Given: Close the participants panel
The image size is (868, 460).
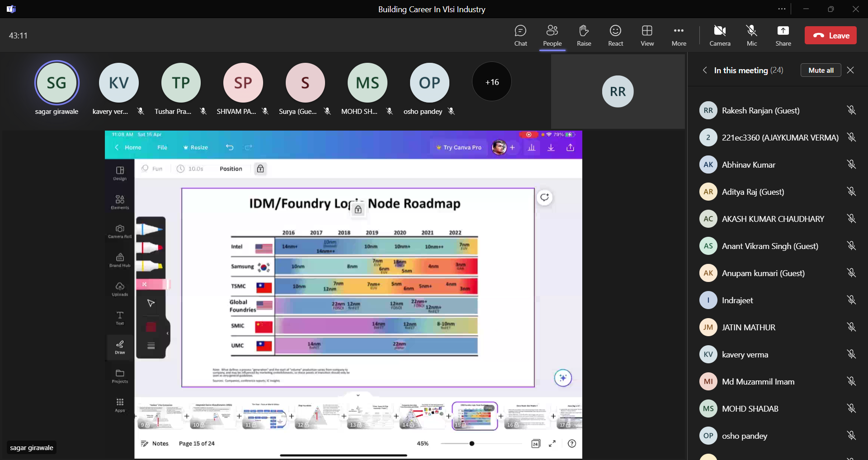Looking at the screenshot, I should click(850, 70).
